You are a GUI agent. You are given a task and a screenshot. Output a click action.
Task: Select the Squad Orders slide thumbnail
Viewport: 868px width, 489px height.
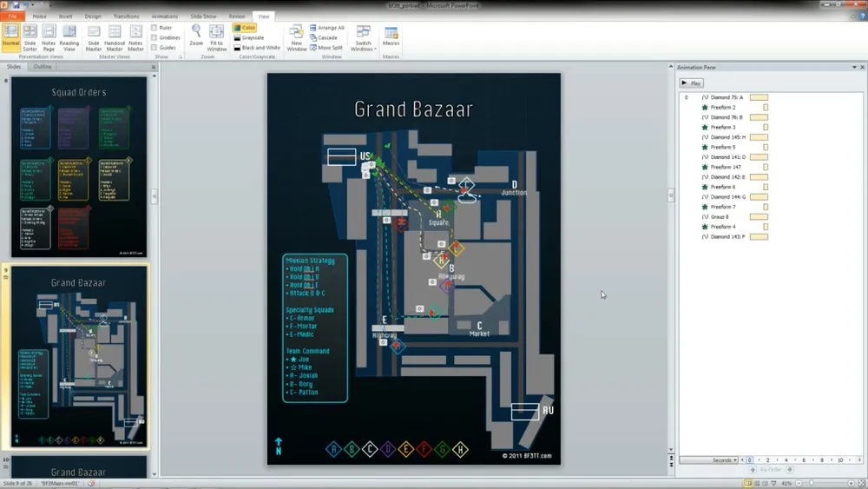tap(78, 166)
